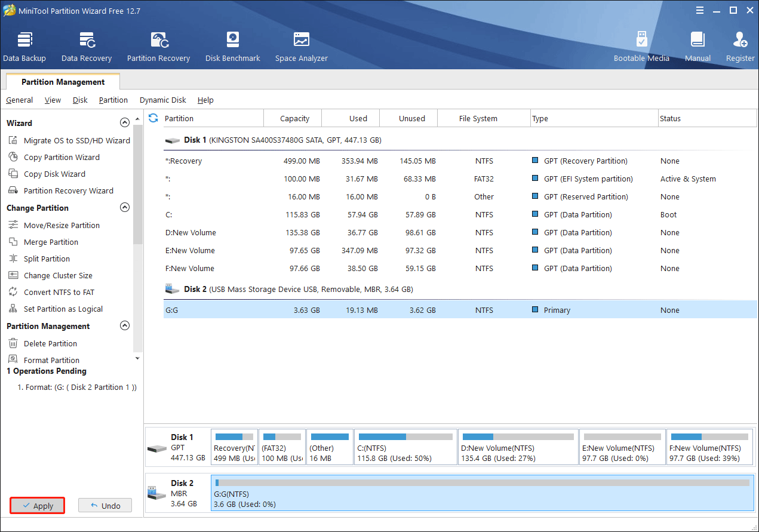Select the G:G partition row
This screenshot has height=532, width=759.
460,310
